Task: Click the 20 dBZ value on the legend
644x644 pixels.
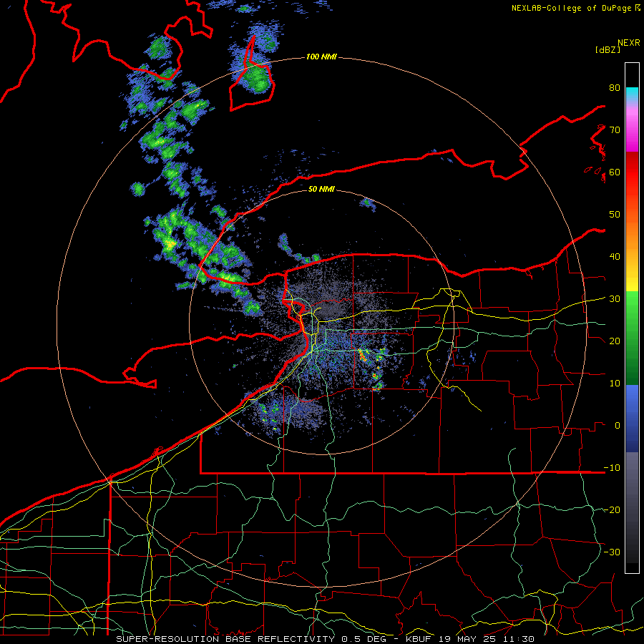Action: (615, 341)
